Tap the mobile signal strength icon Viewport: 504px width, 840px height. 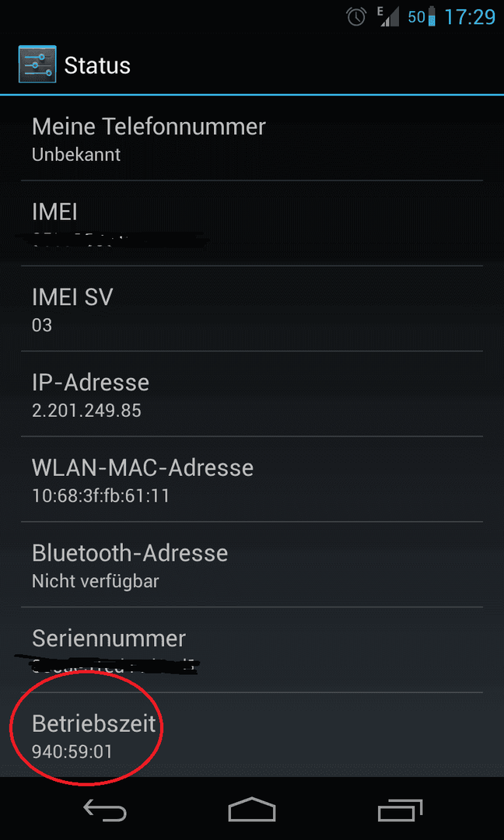coord(388,17)
